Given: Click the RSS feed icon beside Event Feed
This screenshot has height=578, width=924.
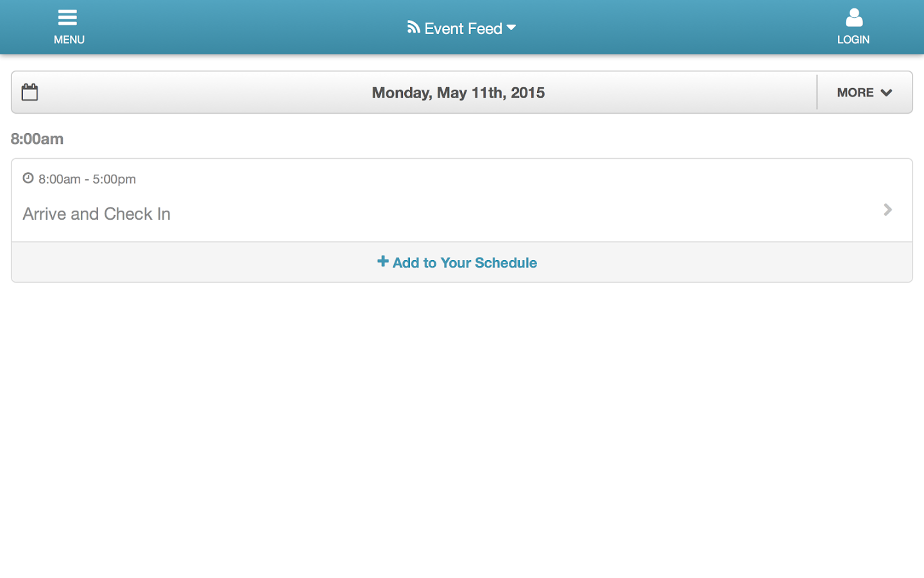Looking at the screenshot, I should [413, 27].
